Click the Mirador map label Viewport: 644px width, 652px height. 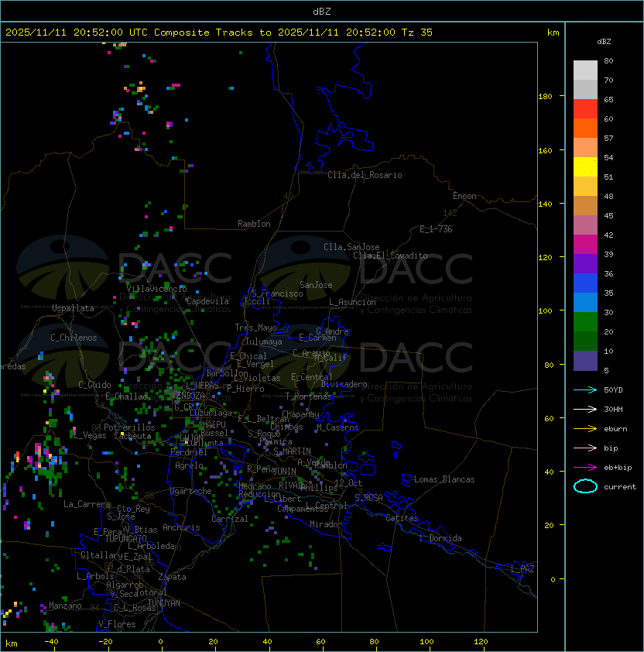326,524
